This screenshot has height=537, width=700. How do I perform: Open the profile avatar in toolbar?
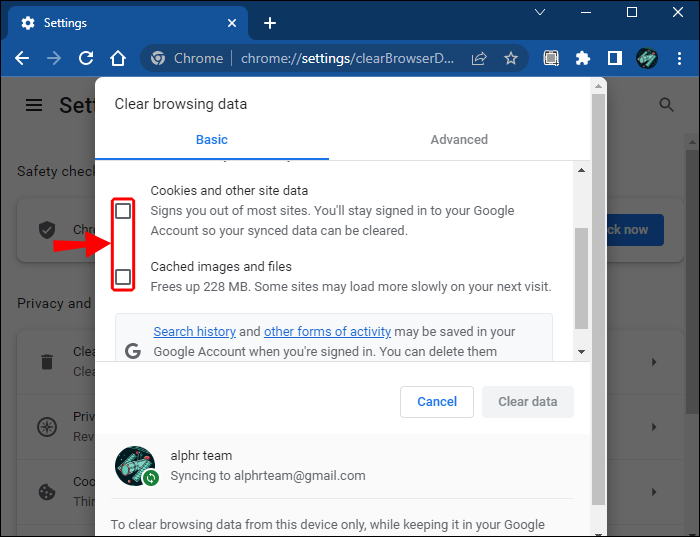[646, 58]
